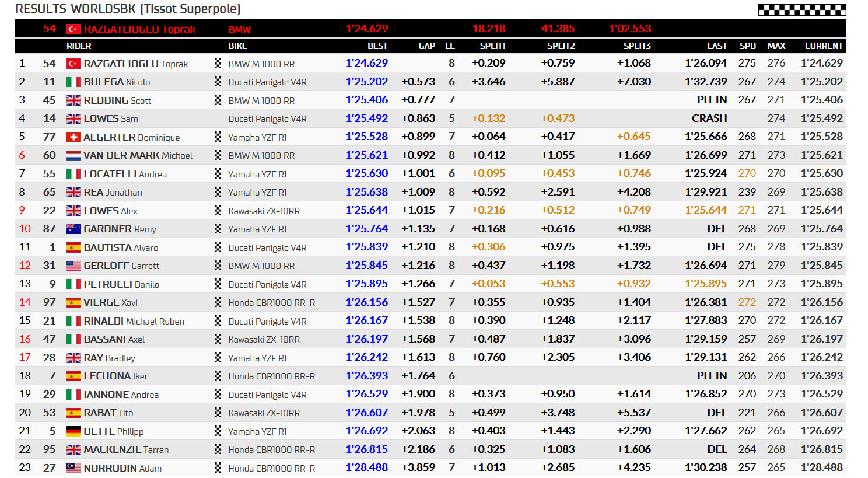
Task: Click the Italian flag next to LOCATELLI Andrea
Action: pyautogui.click(x=73, y=174)
